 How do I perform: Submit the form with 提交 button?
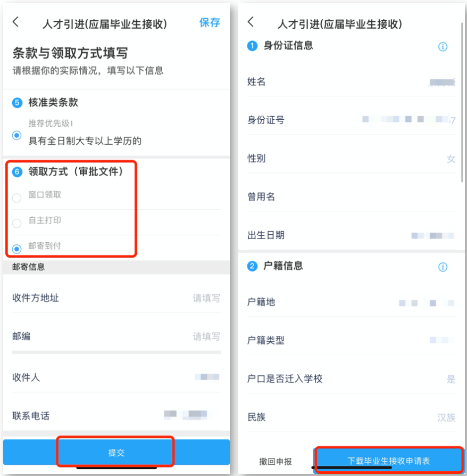click(x=116, y=453)
